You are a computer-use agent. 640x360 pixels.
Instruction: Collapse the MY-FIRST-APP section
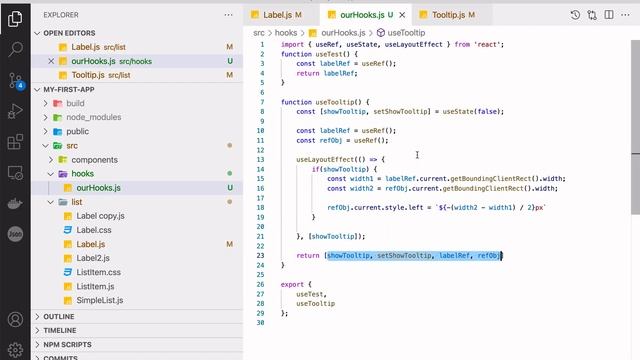[137, 89]
